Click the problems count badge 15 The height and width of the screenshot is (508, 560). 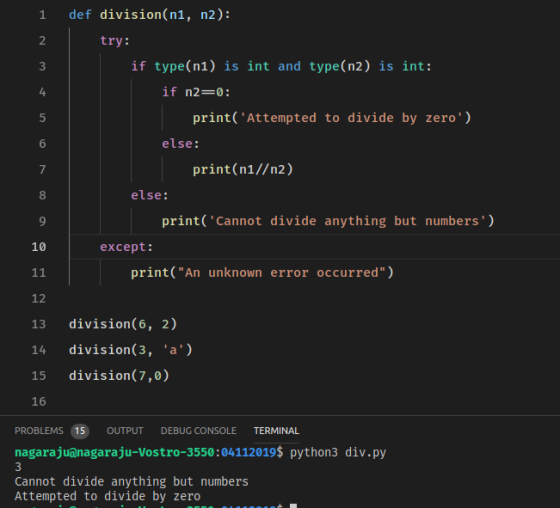tap(80, 431)
